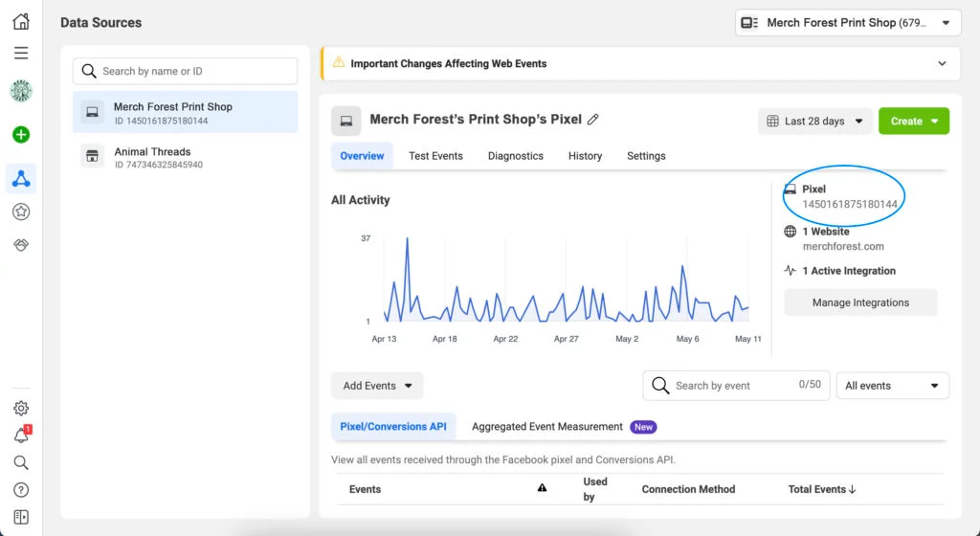Click the Search by name or ID field
The image size is (980, 536).
185,71
